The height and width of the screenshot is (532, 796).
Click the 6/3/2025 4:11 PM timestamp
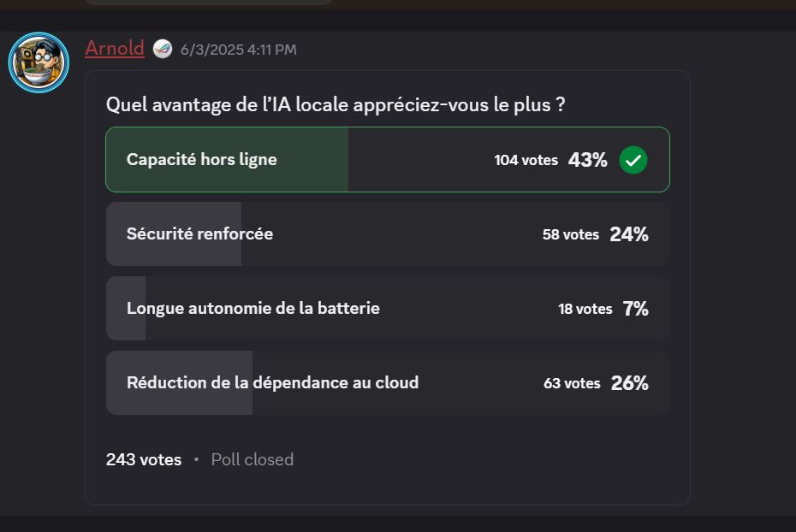coord(237,50)
